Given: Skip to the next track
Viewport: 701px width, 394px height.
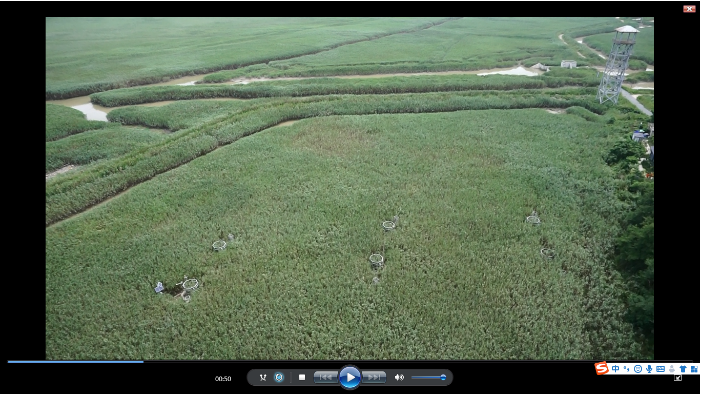Looking at the screenshot, I should [x=374, y=377].
